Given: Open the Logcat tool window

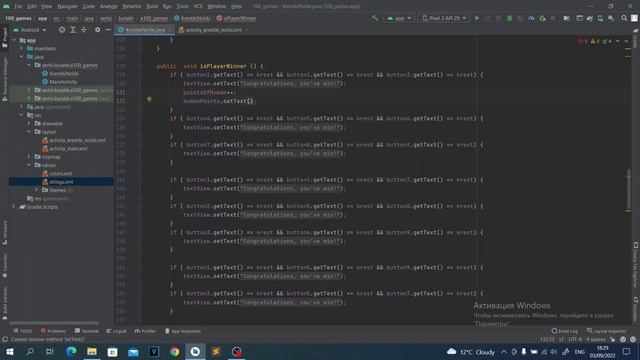Looking at the screenshot, I should 116,331.
